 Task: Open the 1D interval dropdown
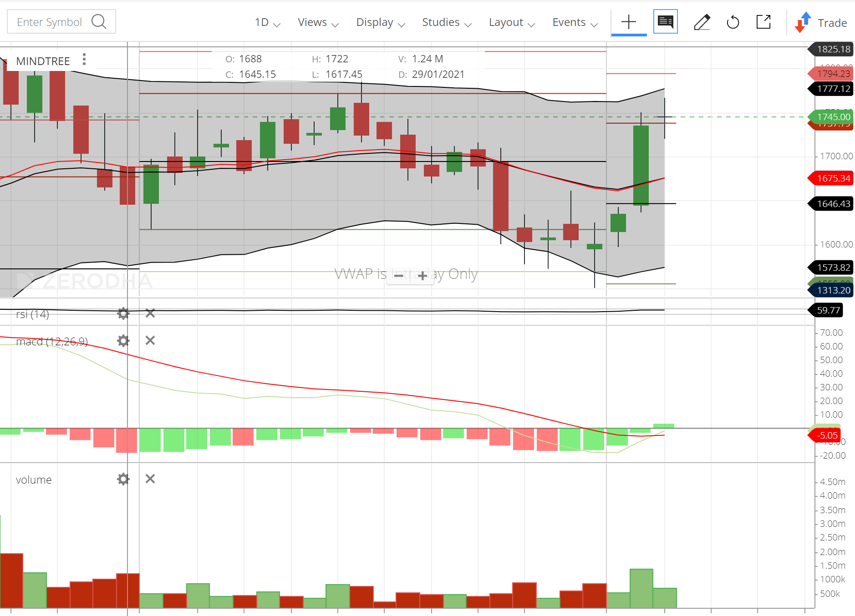(x=267, y=22)
